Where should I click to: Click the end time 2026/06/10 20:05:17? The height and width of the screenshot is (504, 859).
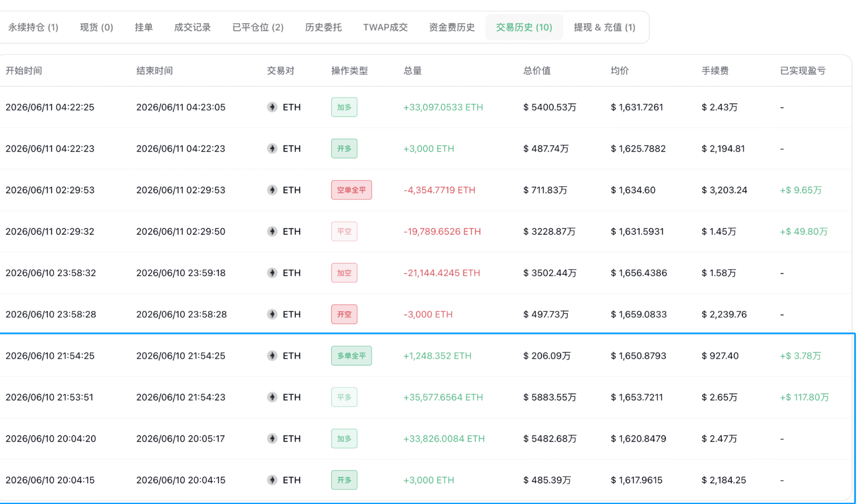(x=180, y=439)
